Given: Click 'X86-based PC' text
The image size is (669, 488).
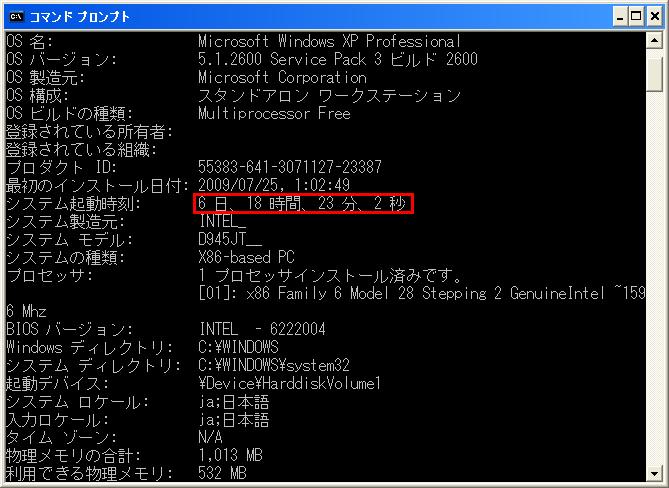Looking at the screenshot, I should coord(246,257).
